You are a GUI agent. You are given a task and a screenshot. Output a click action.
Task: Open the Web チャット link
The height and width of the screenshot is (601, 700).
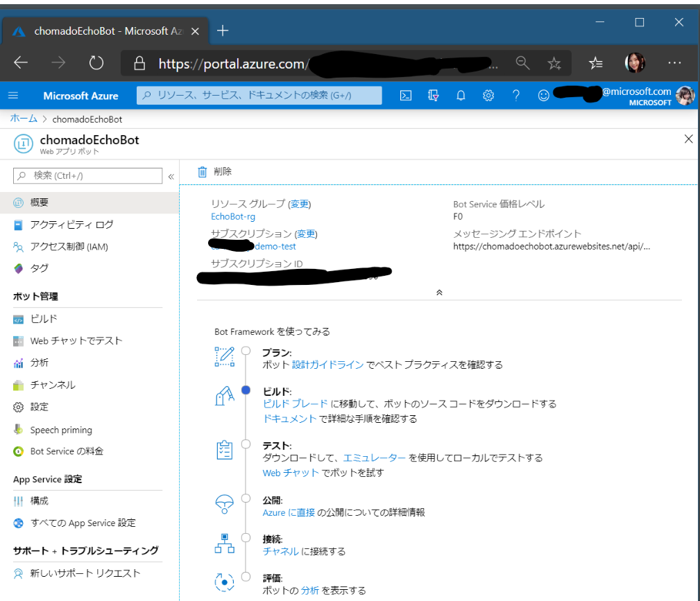point(291,473)
